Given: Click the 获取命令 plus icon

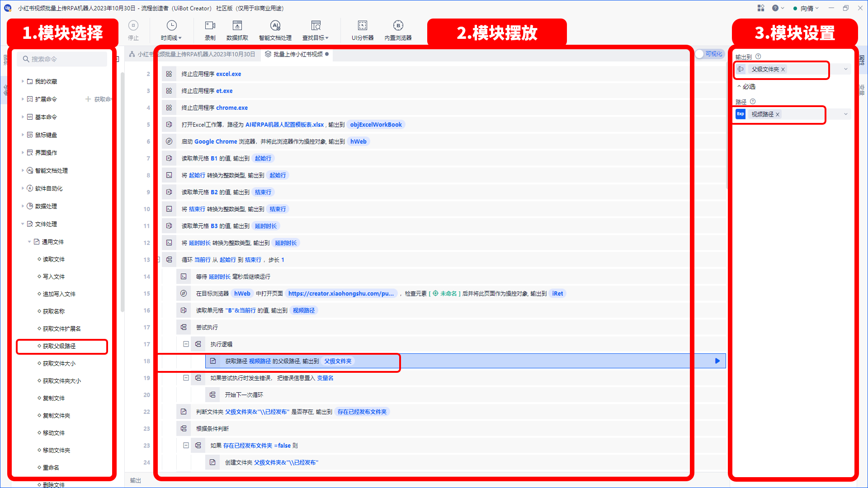Looking at the screenshot, I should (88, 99).
